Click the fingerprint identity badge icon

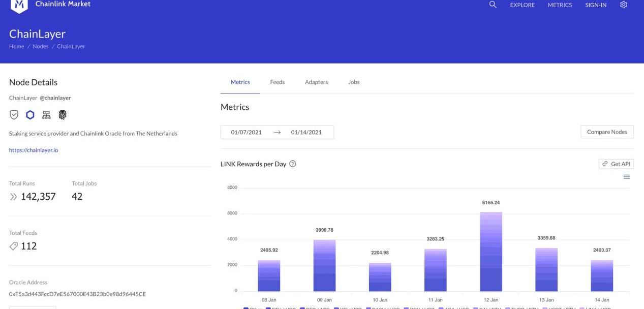pos(62,115)
